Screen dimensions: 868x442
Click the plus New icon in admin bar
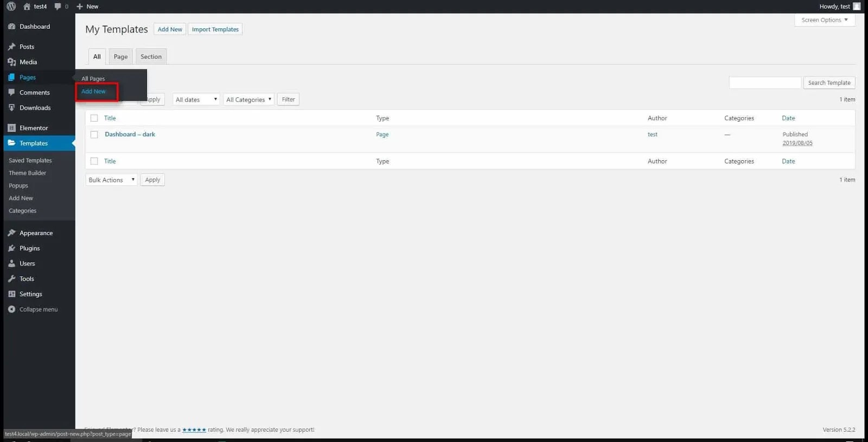(80, 7)
